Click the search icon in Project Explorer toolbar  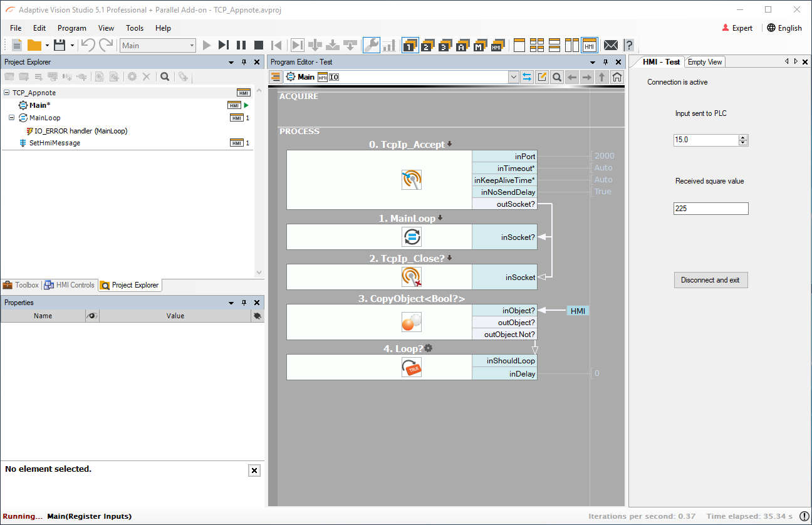coord(164,76)
